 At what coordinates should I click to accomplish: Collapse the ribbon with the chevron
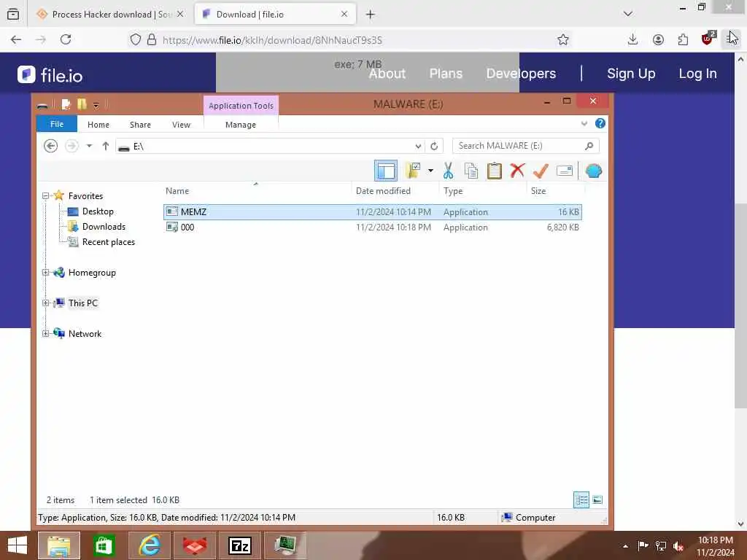point(584,124)
